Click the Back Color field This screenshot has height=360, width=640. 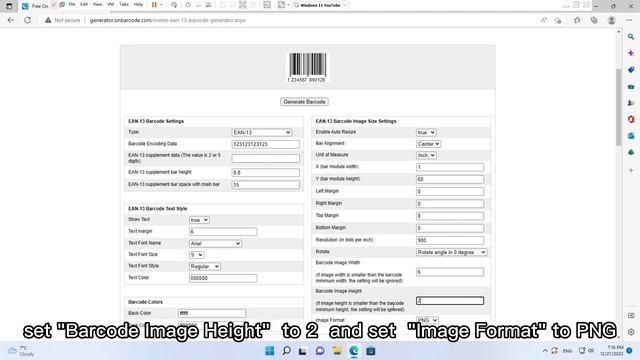click(x=212, y=313)
